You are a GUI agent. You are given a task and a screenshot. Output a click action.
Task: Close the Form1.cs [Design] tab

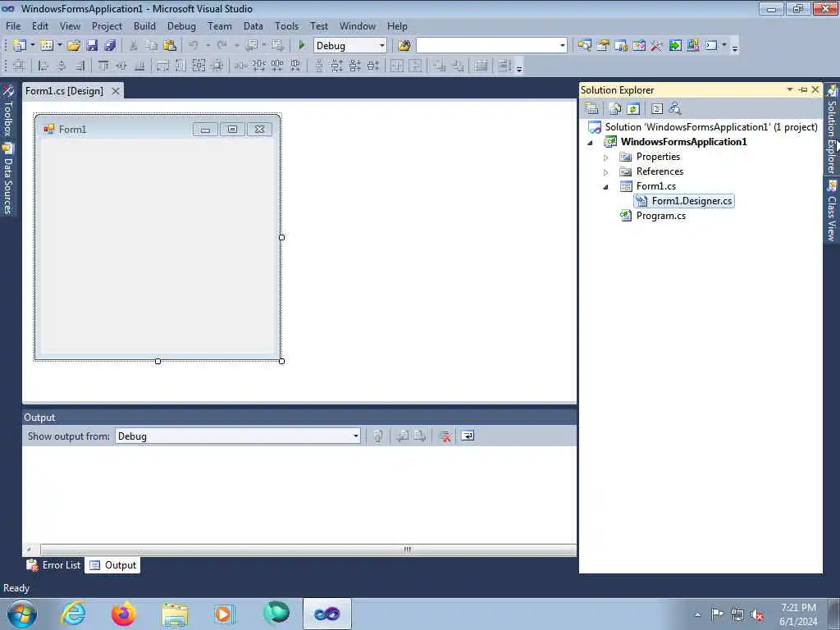(115, 91)
